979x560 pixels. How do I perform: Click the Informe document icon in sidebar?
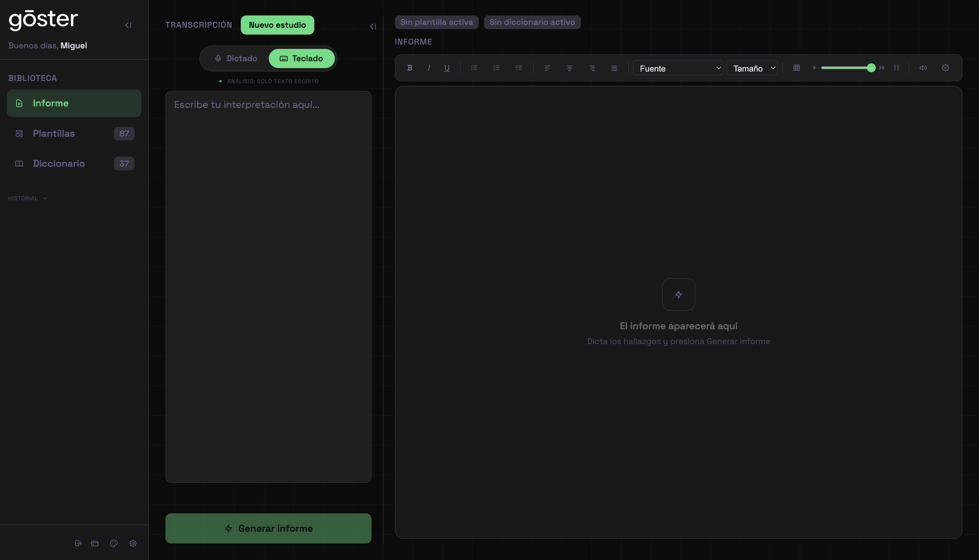(x=19, y=103)
